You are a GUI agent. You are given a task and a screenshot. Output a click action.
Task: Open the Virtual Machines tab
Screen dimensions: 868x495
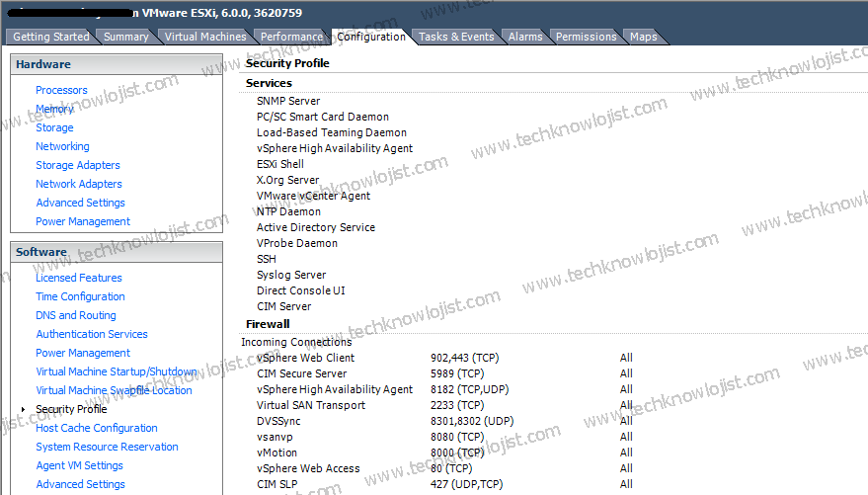pyautogui.click(x=205, y=37)
